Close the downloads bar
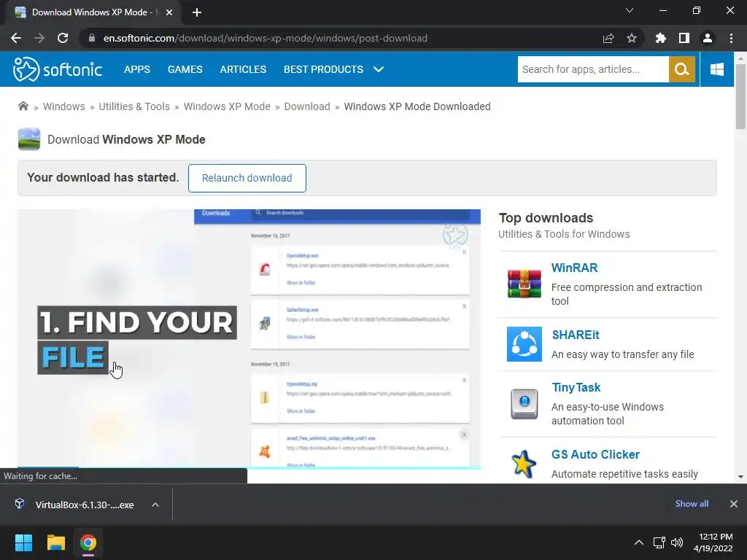 pyautogui.click(x=734, y=504)
